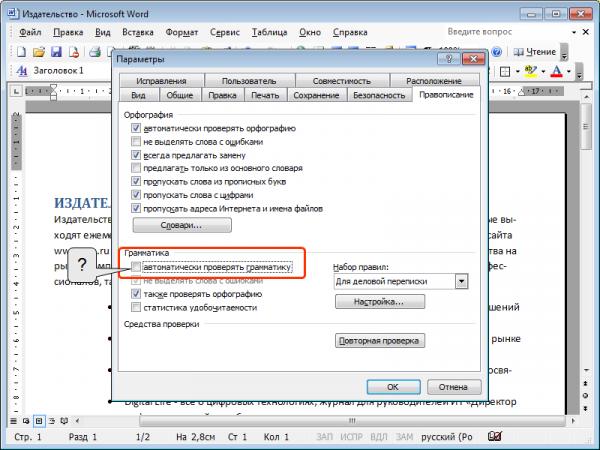Create a new blank document from toolbar
600x450 pixels.
pyautogui.click(x=21, y=52)
